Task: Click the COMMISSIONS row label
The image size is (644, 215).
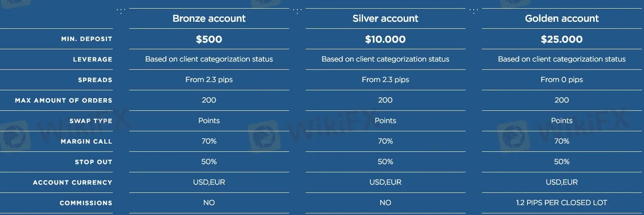Action: point(86,203)
